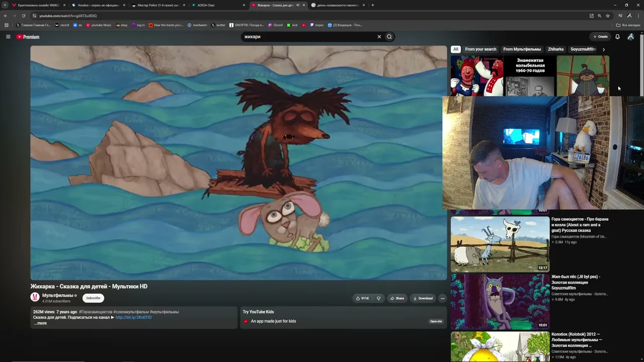Open the Discord bookmark
The image size is (644, 362).
coord(275,25)
